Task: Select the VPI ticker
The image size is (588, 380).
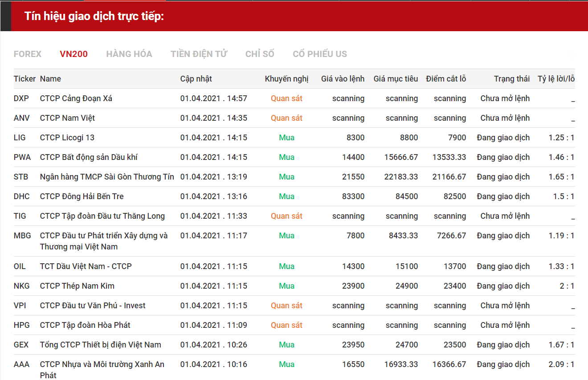Action: point(20,306)
